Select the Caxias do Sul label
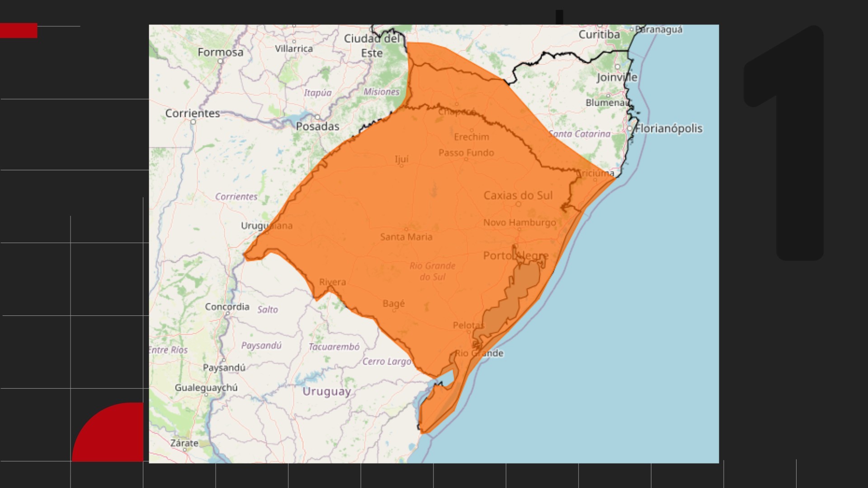The image size is (868, 488). click(518, 196)
